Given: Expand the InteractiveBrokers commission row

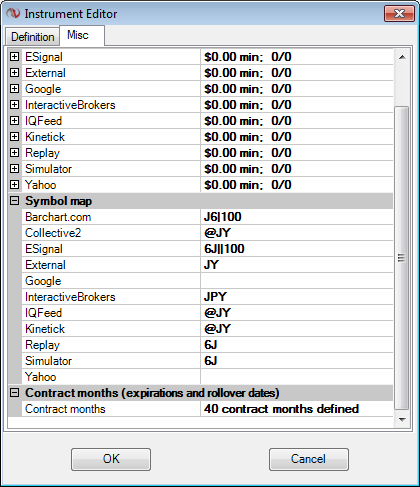Looking at the screenshot, I should (14, 105).
